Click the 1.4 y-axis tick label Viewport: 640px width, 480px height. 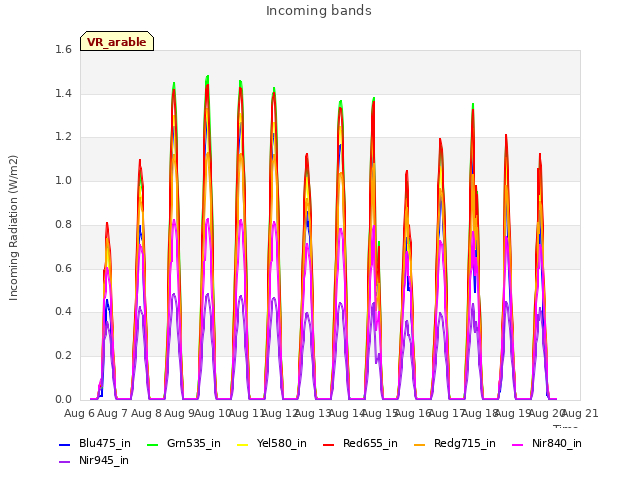point(63,93)
